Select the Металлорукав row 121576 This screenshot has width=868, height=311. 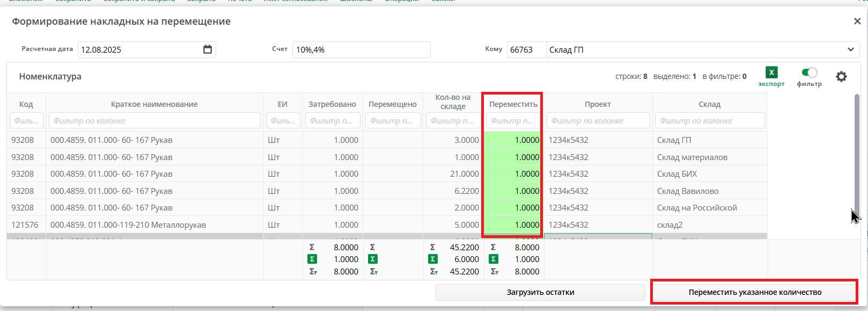click(128, 225)
